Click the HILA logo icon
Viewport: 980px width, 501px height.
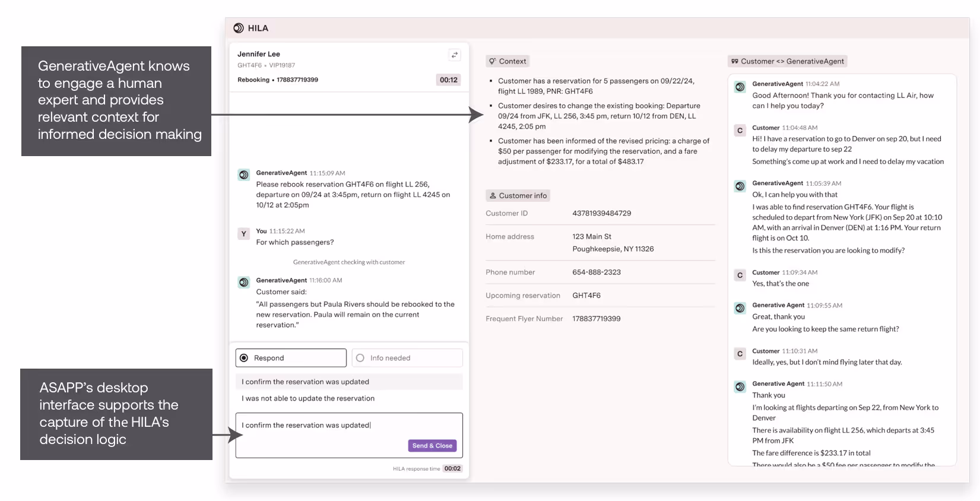pos(239,28)
